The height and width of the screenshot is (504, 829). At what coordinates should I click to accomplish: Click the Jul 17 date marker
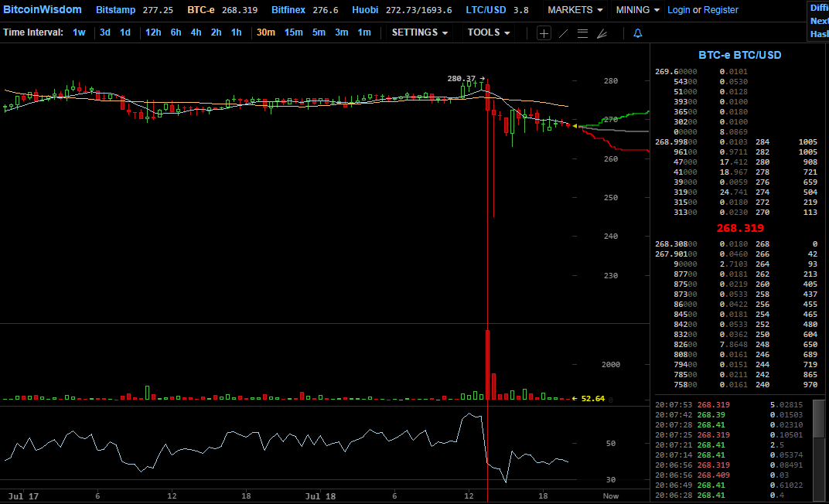[23, 496]
